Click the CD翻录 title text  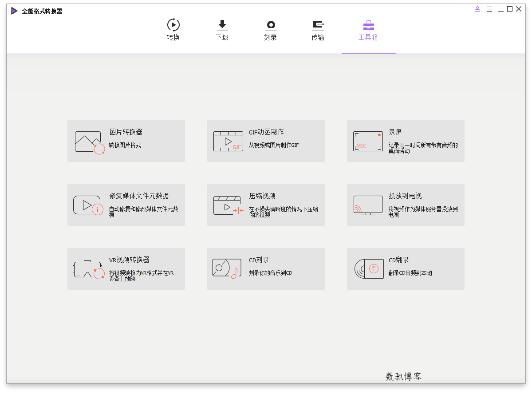click(x=399, y=260)
